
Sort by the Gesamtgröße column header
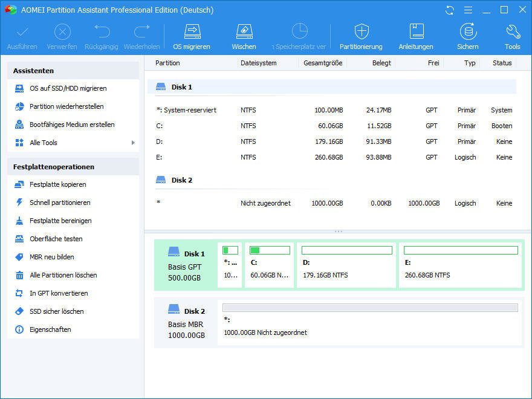[323, 63]
